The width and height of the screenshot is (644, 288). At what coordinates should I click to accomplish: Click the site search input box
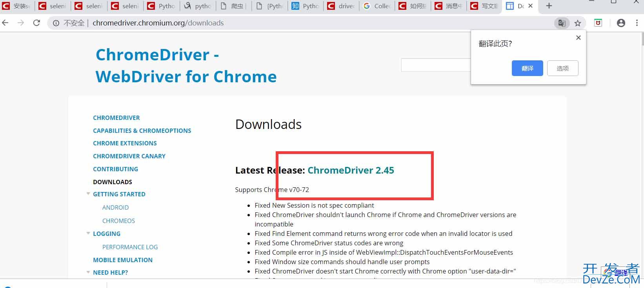pos(436,65)
